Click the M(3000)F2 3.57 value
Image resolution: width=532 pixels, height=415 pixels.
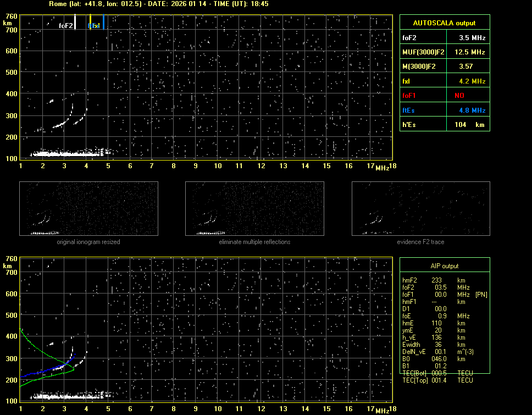point(465,67)
